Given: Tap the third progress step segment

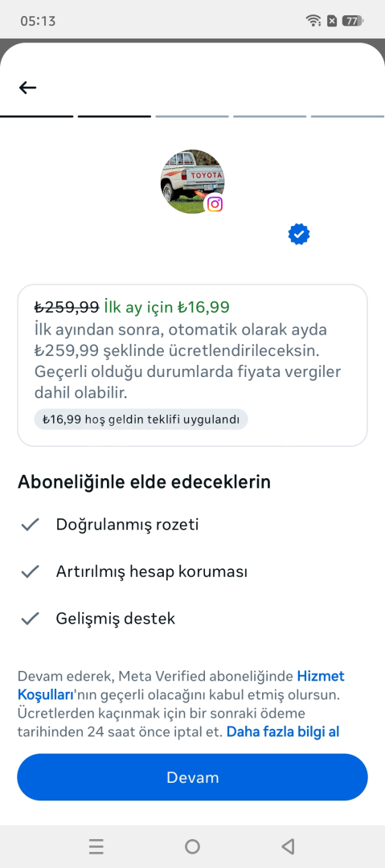Looking at the screenshot, I should point(191,117).
